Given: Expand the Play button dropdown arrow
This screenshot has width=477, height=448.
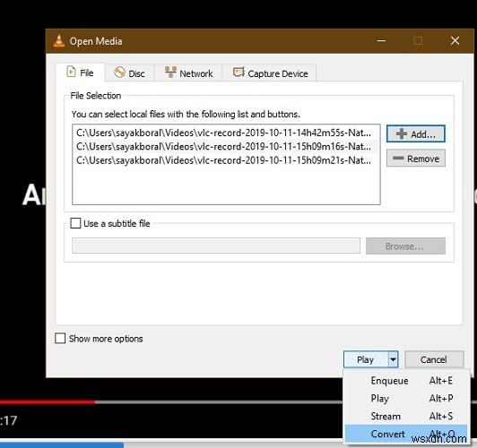Looking at the screenshot, I should tap(393, 359).
